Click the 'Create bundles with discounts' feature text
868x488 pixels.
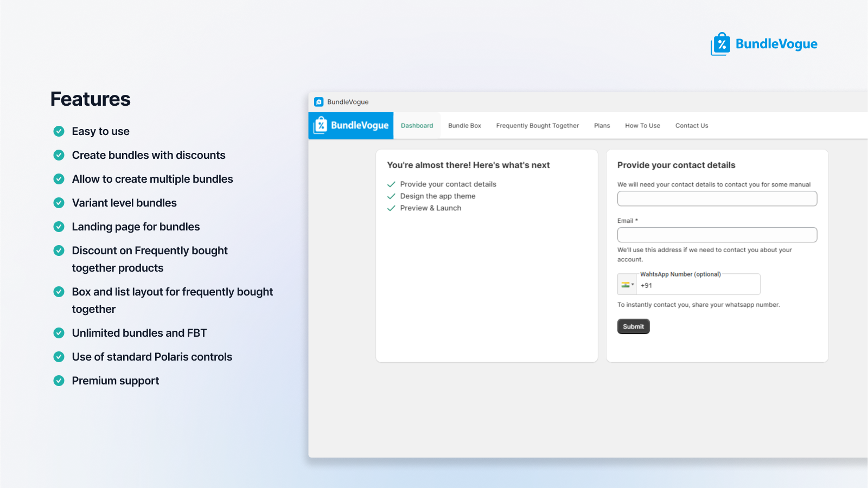(x=149, y=155)
